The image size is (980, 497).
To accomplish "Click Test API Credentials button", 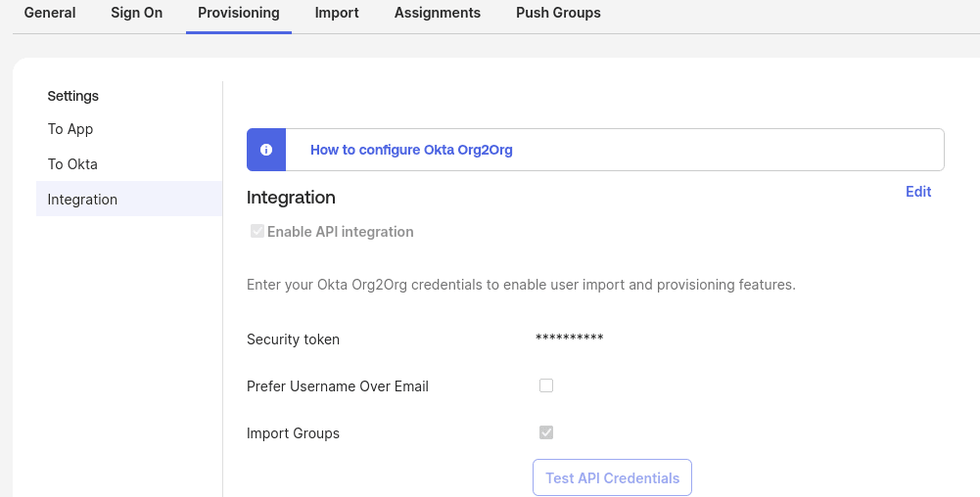I will 613,477.
